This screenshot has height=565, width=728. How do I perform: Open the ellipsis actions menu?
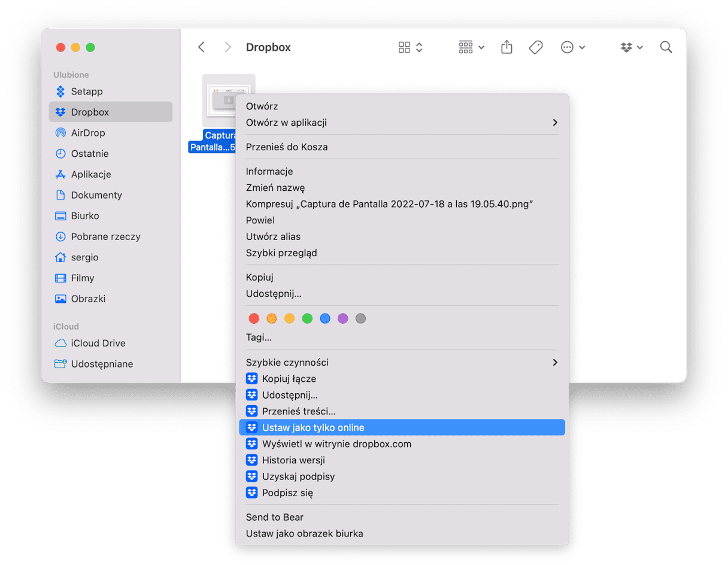pyautogui.click(x=572, y=47)
